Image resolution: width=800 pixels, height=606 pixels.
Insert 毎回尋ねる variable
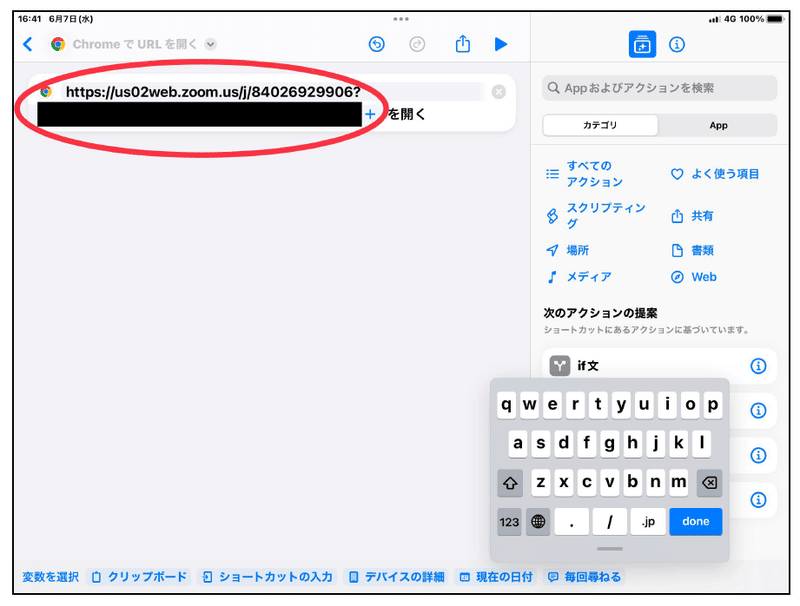[x=584, y=577]
